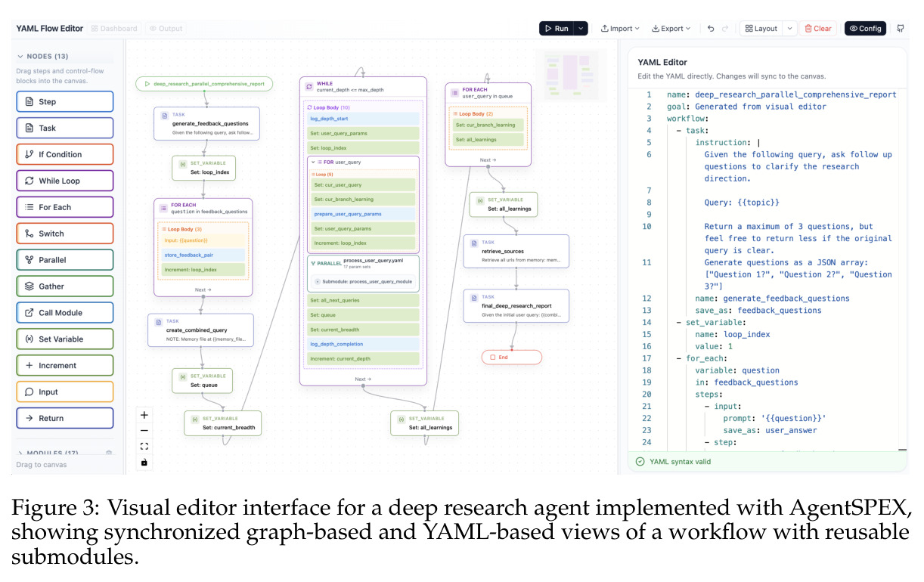Fit the graph to view
The width and height of the screenshot is (924, 582).
[144, 446]
